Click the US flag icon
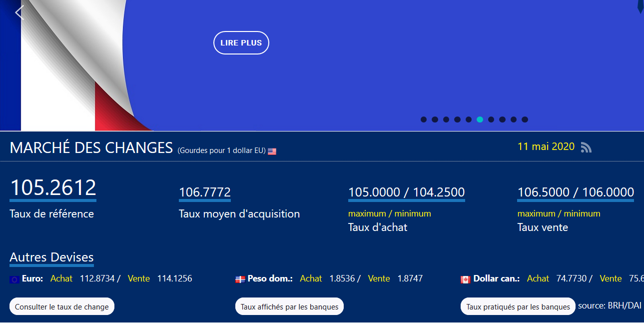644x325 pixels. 272,151
